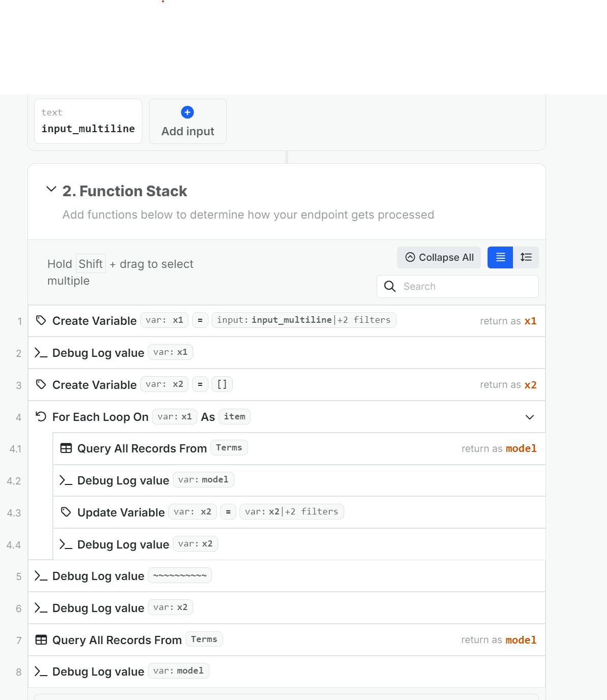Select the Terms table chip in step 7
The image size is (607, 700).
(204, 640)
